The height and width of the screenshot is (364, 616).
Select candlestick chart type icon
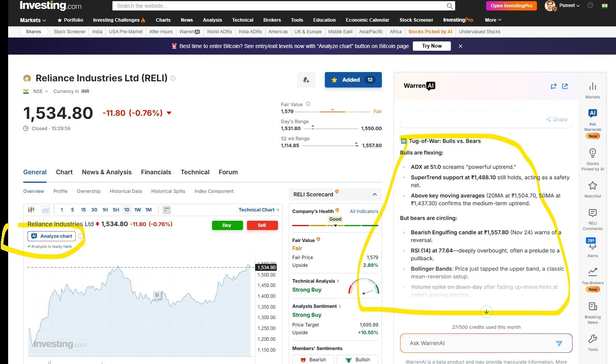point(31,210)
